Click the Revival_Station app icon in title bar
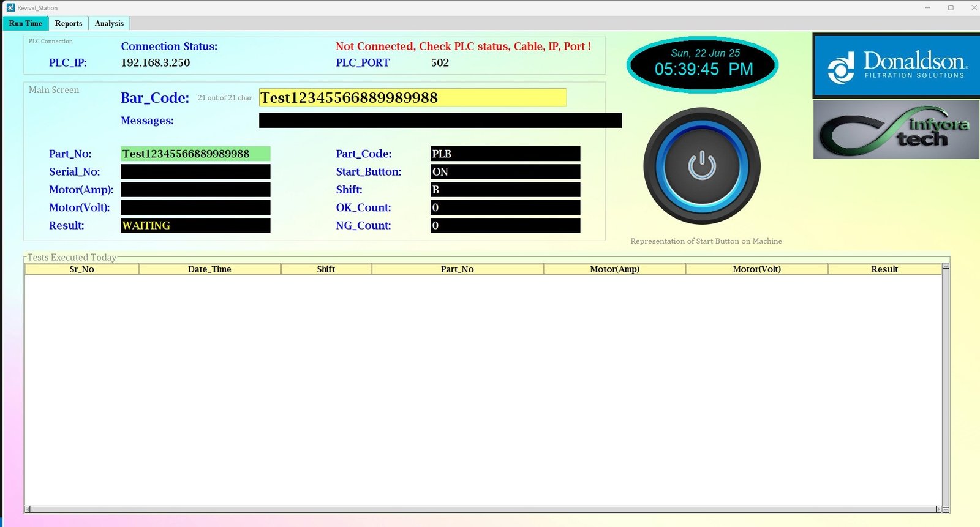The image size is (980, 527). [10, 7]
